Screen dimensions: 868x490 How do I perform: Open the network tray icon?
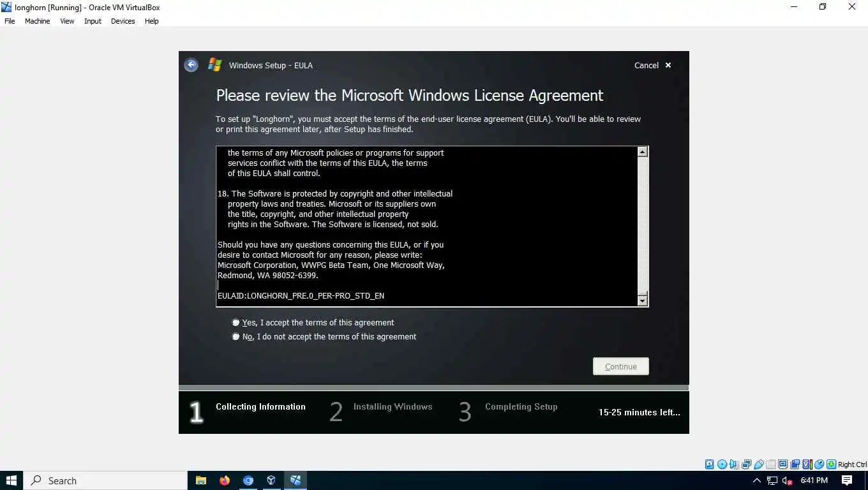click(772, 480)
